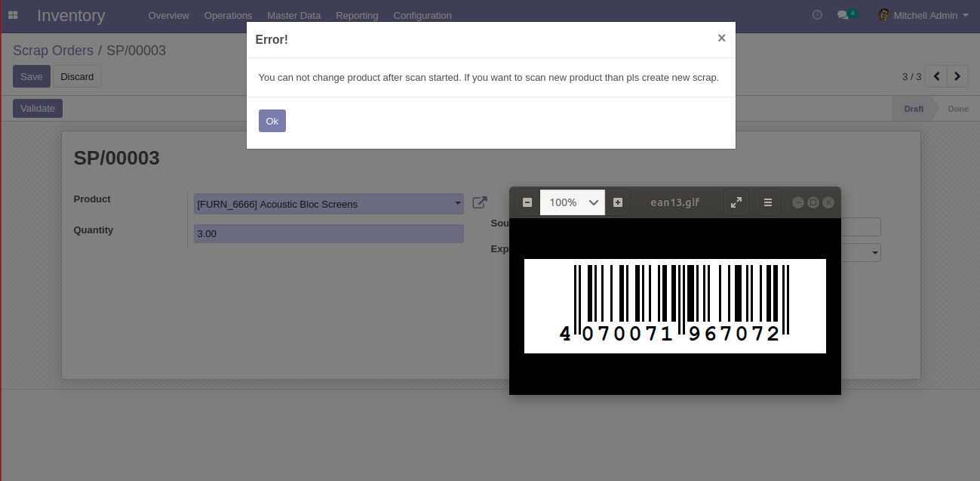The image size is (980, 481).
Task: Go to the next record arrow
Action: click(958, 76)
